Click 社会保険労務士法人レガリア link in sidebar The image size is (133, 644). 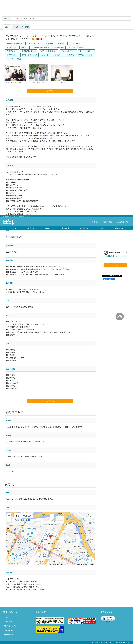115,256
